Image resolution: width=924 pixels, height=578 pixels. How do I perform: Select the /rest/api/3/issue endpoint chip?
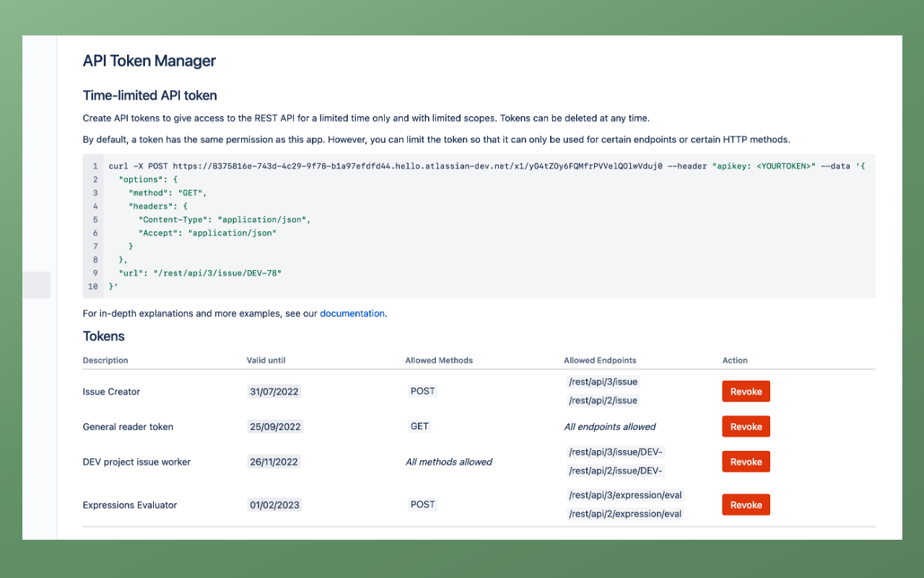pos(603,381)
